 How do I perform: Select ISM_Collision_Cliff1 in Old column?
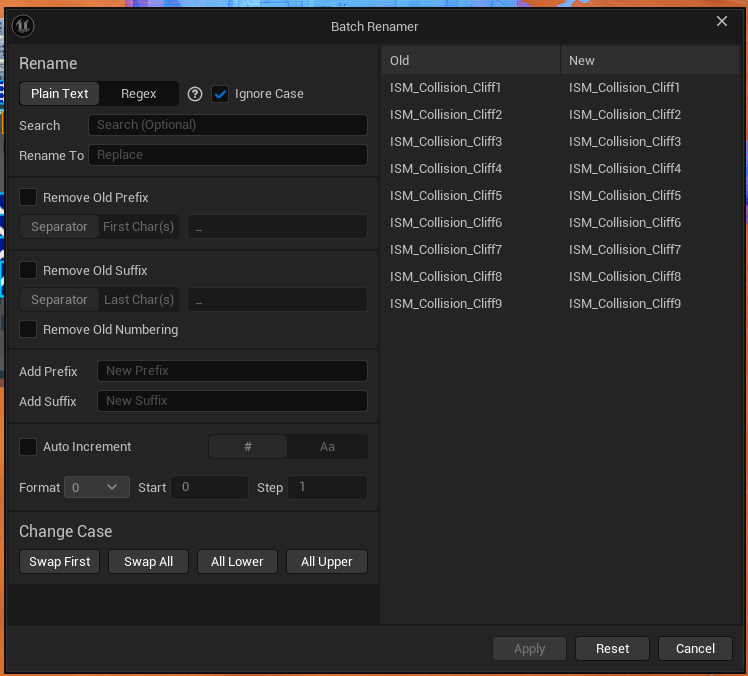click(446, 87)
